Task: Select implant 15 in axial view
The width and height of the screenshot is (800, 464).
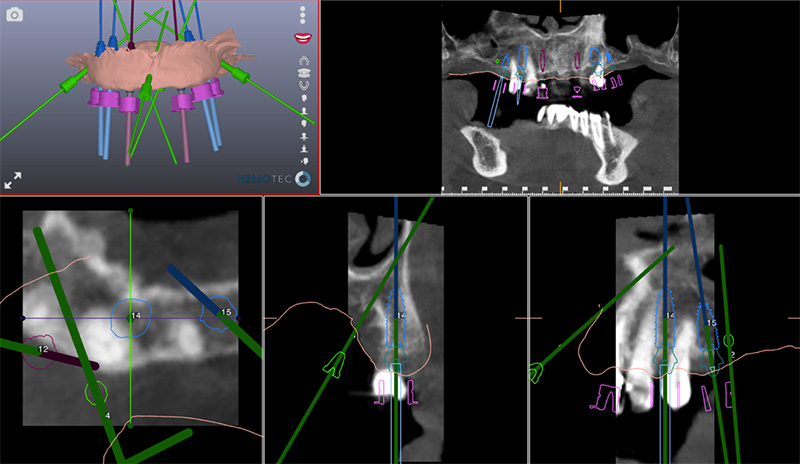Action: tap(222, 314)
